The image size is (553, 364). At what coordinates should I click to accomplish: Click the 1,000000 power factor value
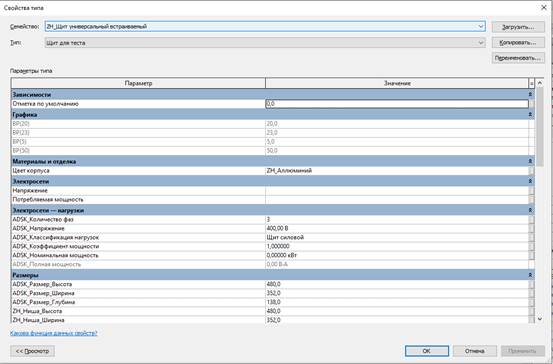397,246
